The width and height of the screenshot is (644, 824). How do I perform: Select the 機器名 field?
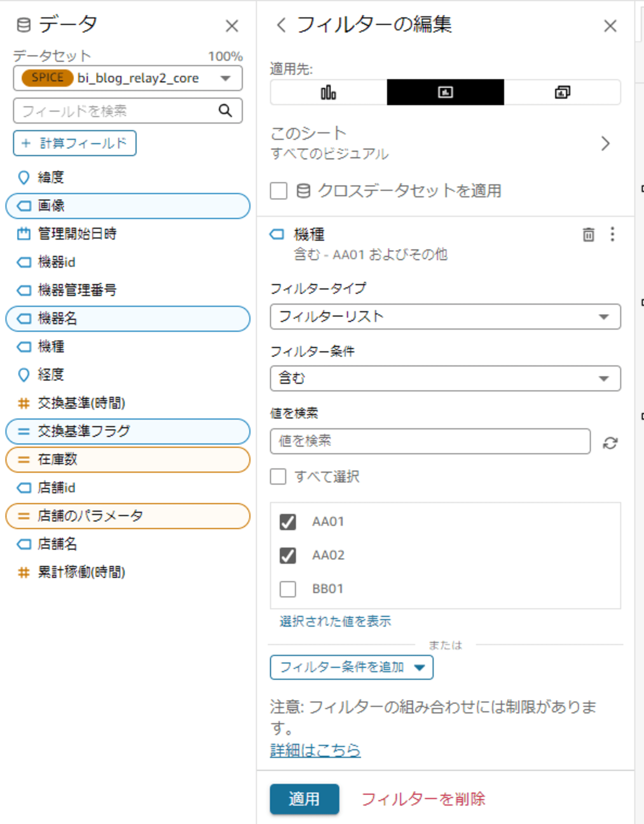pyautogui.click(x=128, y=318)
